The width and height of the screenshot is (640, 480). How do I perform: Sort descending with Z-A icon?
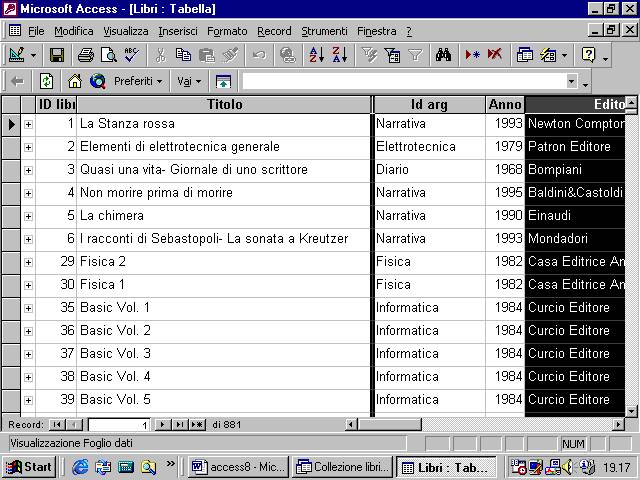340,55
